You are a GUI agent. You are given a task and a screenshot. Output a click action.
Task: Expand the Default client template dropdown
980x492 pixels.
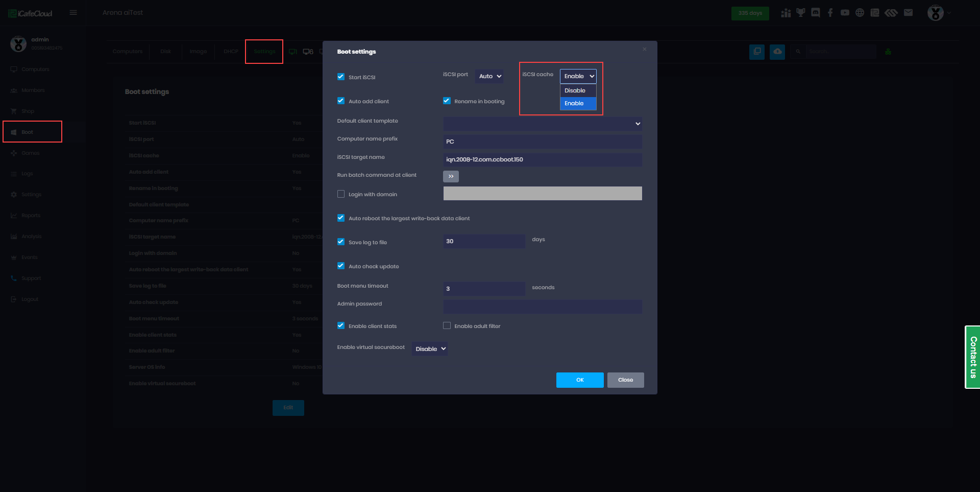point(542,124)
